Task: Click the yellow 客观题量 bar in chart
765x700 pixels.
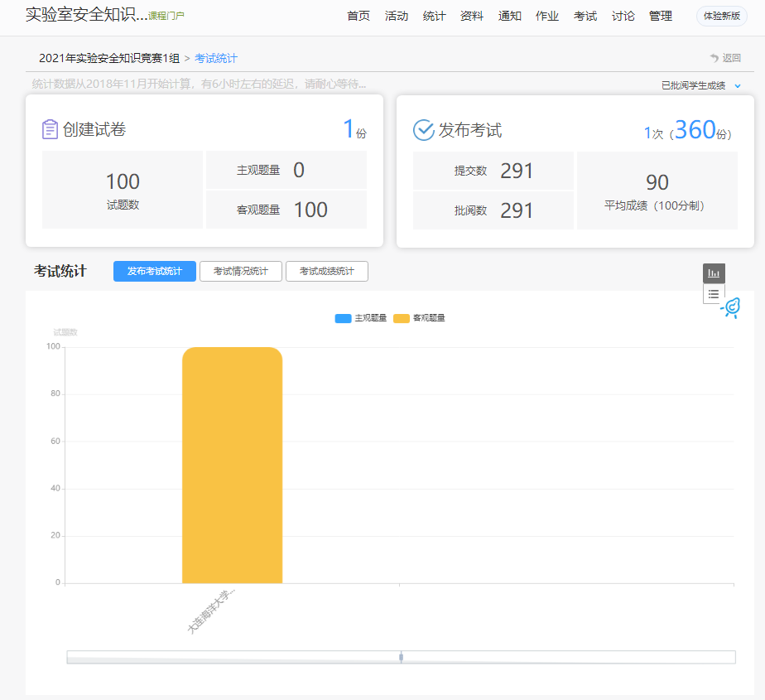Action: click(232, 464)
